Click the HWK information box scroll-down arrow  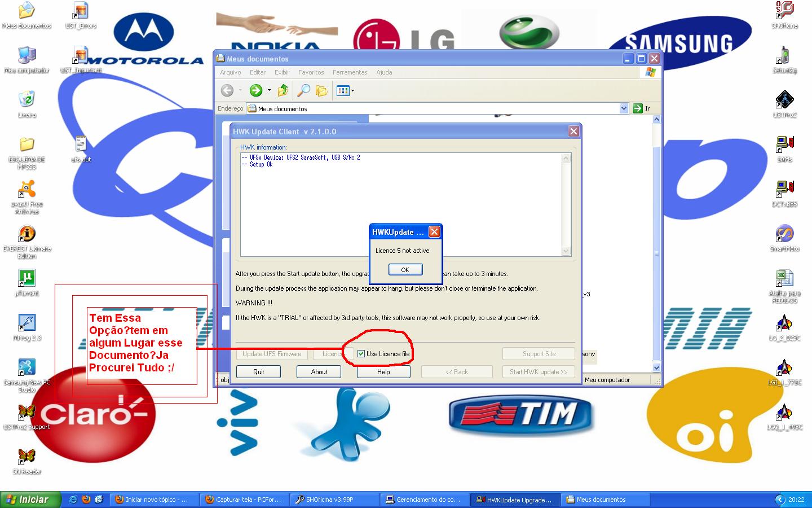click(x=566, y=251)
